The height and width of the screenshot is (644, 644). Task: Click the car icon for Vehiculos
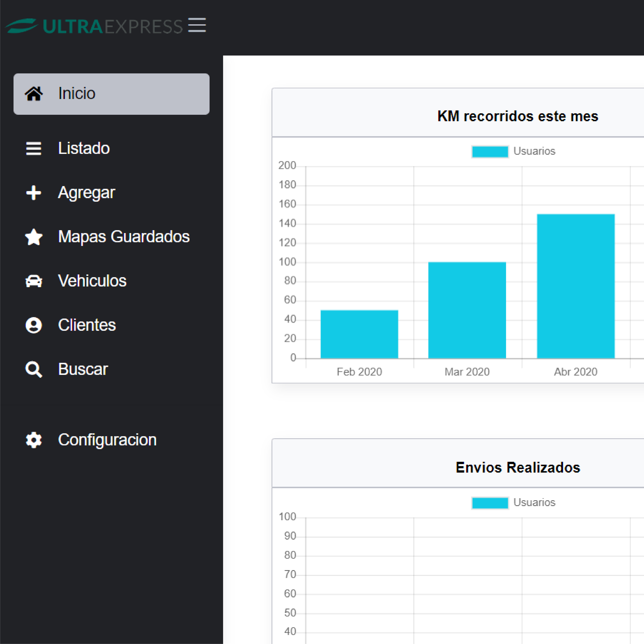coord(34,281)
